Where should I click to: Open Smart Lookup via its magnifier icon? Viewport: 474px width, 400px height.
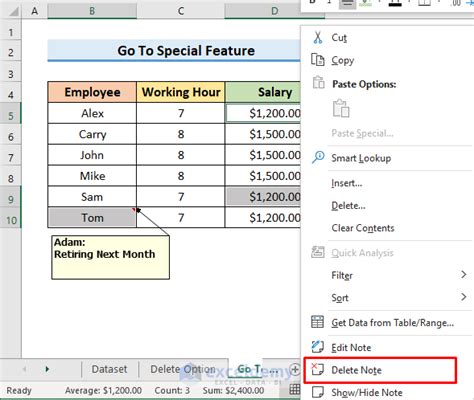point(318,157)
